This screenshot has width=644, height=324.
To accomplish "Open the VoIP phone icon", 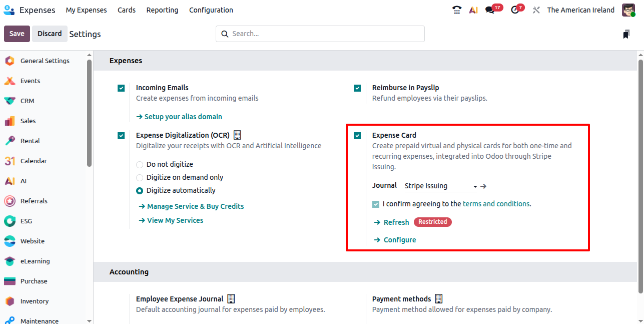I will pos(456,10).
